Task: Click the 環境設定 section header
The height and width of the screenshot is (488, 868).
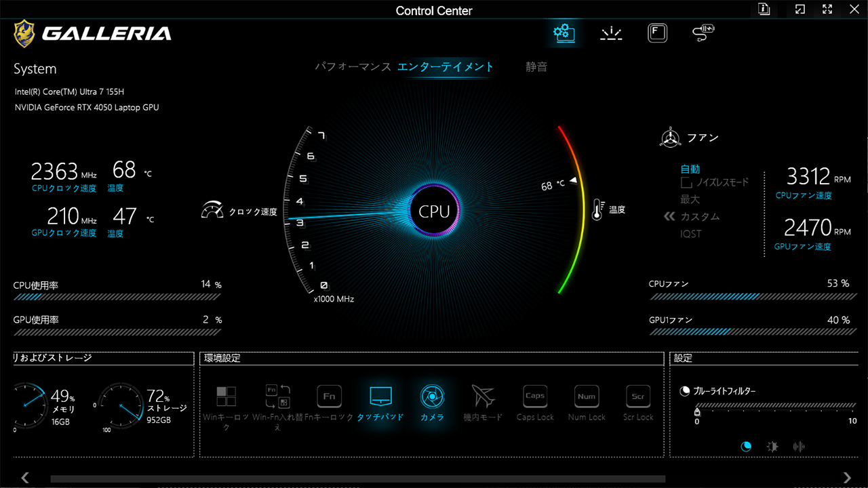Action: coord(222,358)
